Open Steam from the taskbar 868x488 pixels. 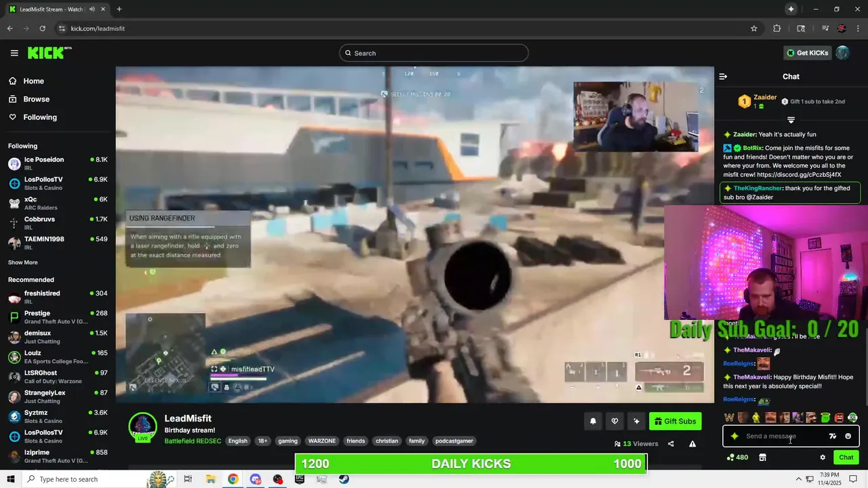click(344, 479)
